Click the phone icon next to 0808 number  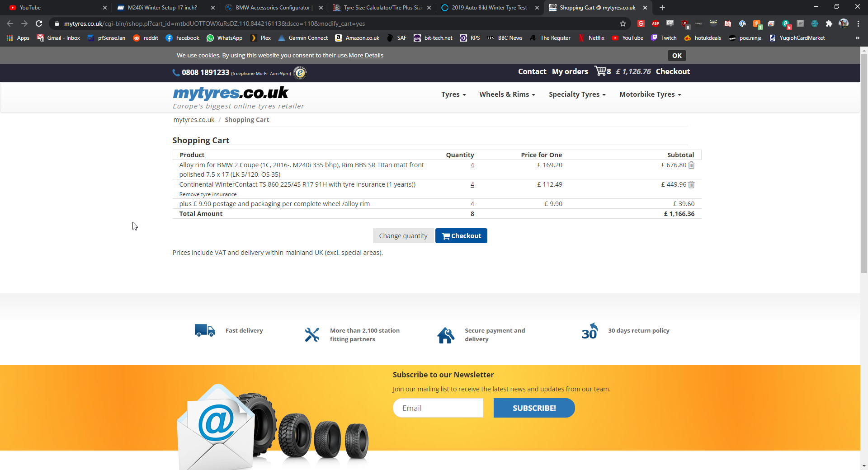click(x=176, y=73)
